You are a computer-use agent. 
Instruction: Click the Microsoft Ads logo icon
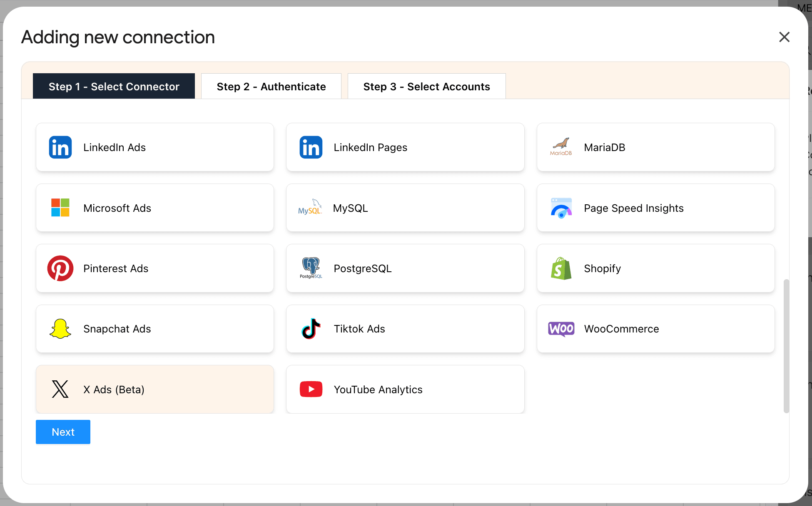(60, 208)
